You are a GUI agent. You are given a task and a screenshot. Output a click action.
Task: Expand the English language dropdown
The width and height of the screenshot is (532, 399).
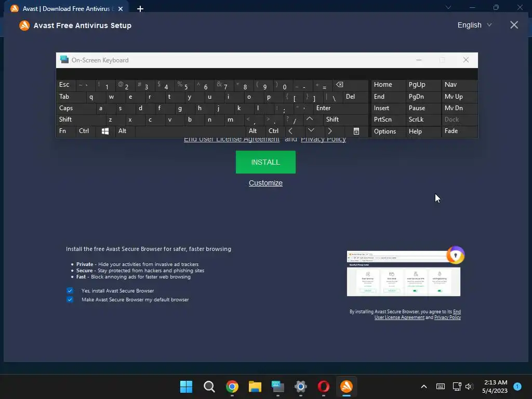click(474, 25)
